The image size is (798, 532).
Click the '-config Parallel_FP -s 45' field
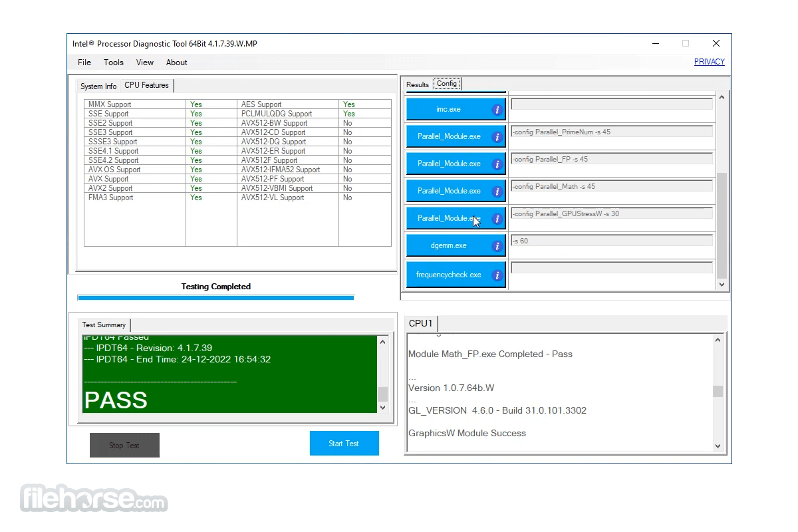pyautogui.click(x=612, y=159)
